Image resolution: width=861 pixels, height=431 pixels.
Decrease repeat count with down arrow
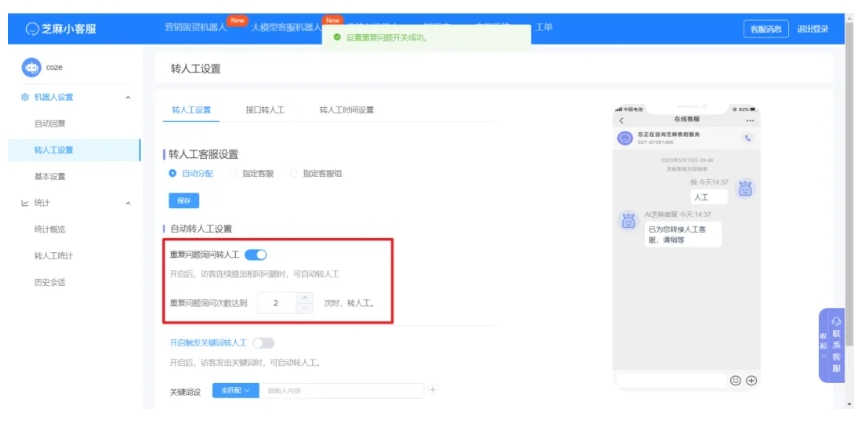[x=305, y=308]
